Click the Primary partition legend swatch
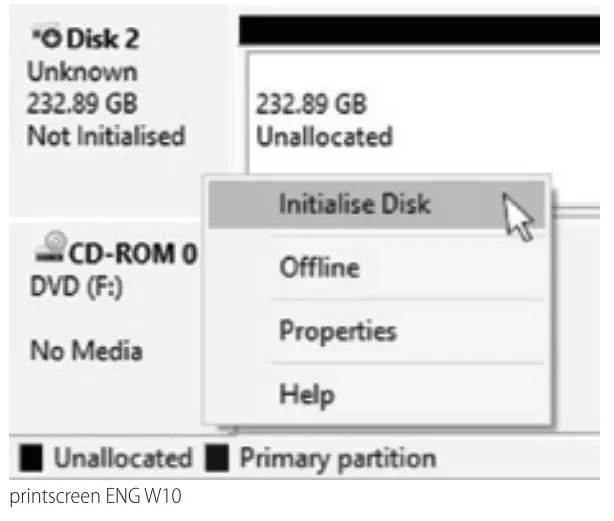 coord(216,460)
